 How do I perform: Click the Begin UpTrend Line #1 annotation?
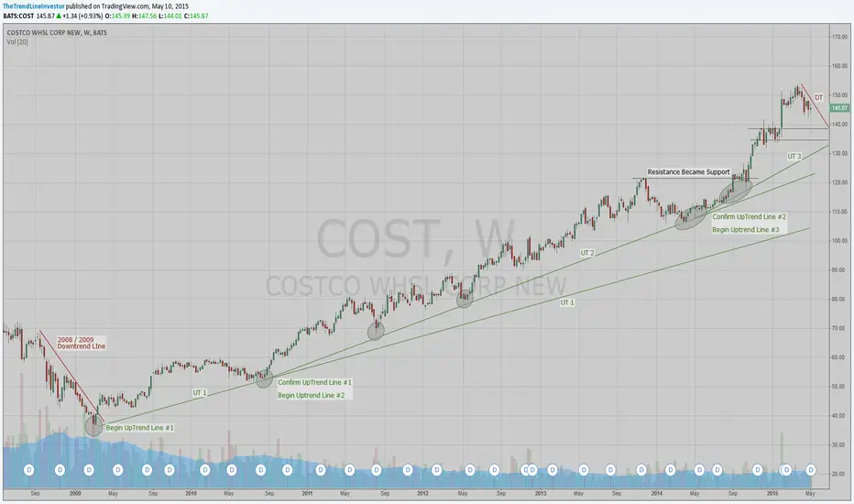point(139,428)
